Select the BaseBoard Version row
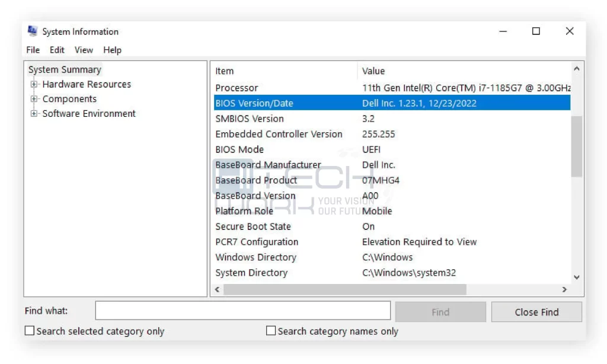The image size is (607, 364). (392, 196)
